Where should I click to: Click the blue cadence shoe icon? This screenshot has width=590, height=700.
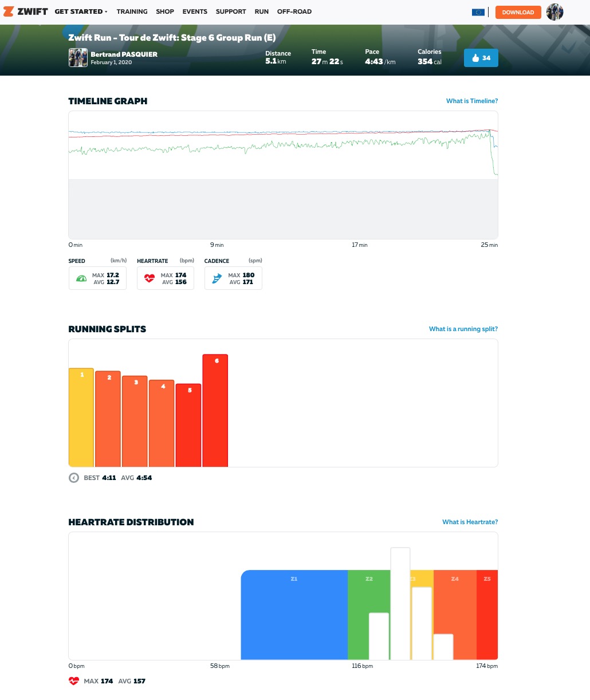click(x=217, y=278)
